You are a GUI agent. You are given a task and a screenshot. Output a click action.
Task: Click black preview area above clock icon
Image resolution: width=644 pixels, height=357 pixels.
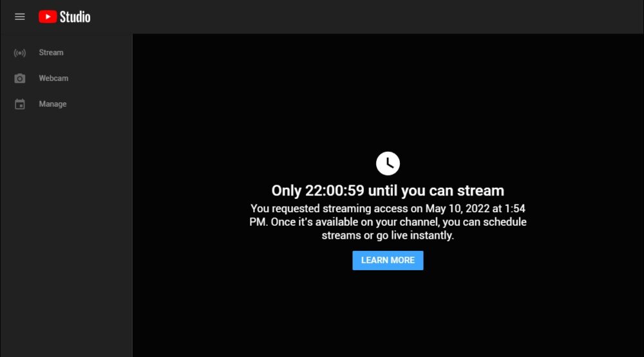coord(388,93)
